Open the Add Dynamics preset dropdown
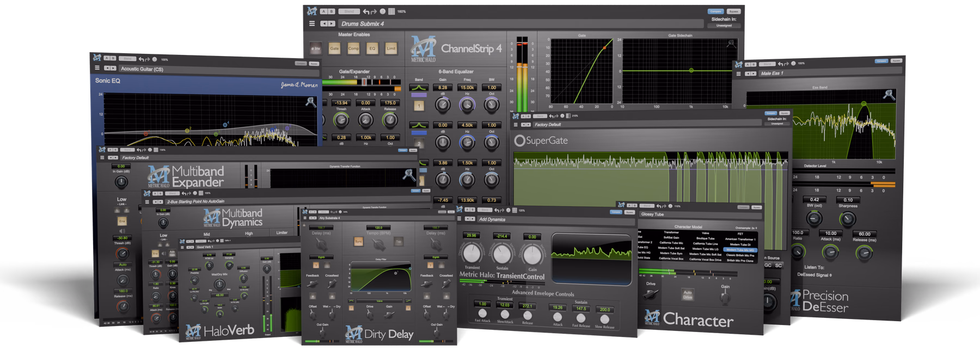 555,219
